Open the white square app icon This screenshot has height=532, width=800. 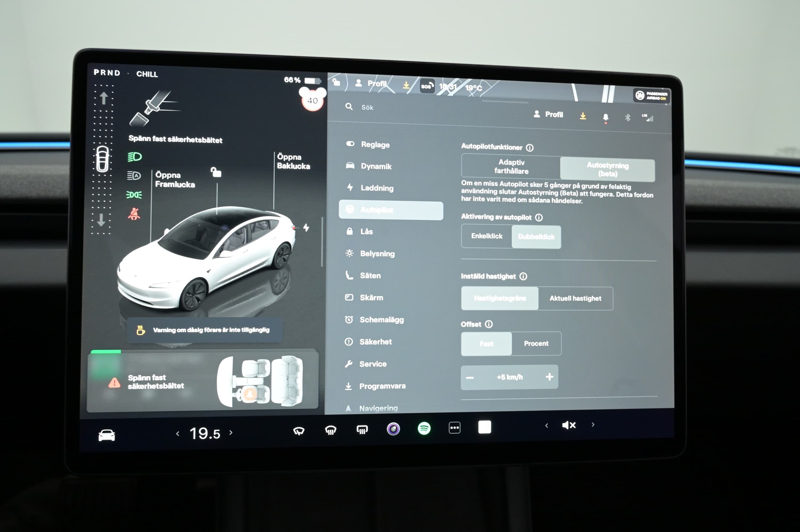[484, 427]
